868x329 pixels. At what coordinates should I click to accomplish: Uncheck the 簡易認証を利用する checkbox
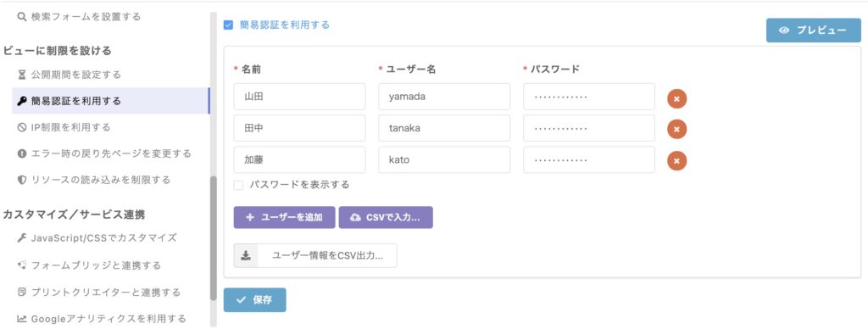click(x=228, y=25)
